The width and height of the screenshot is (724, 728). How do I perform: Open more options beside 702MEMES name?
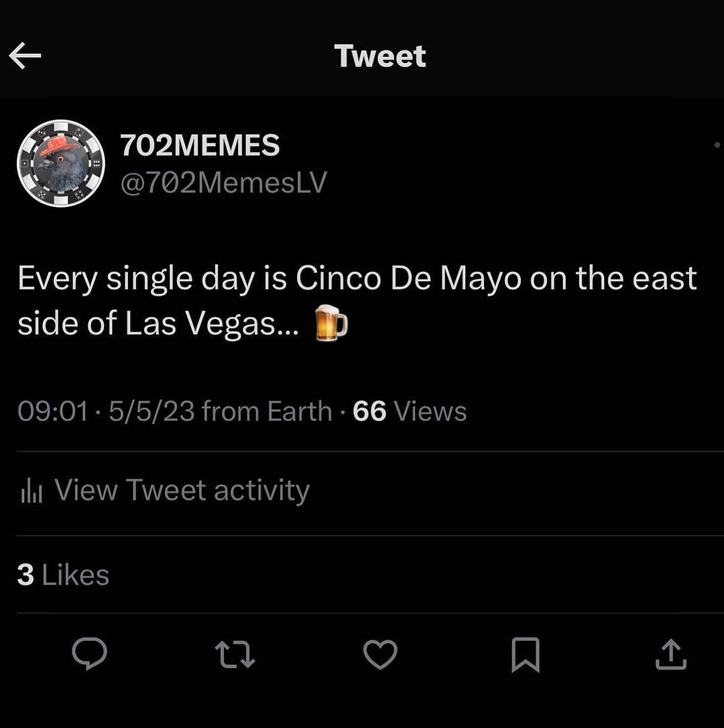point(716,145)
